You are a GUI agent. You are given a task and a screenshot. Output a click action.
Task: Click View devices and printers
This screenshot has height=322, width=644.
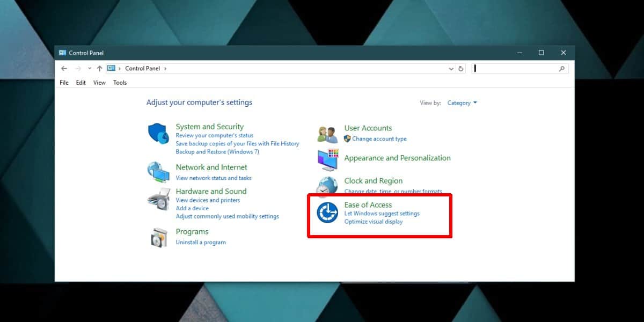coord(208,200)
